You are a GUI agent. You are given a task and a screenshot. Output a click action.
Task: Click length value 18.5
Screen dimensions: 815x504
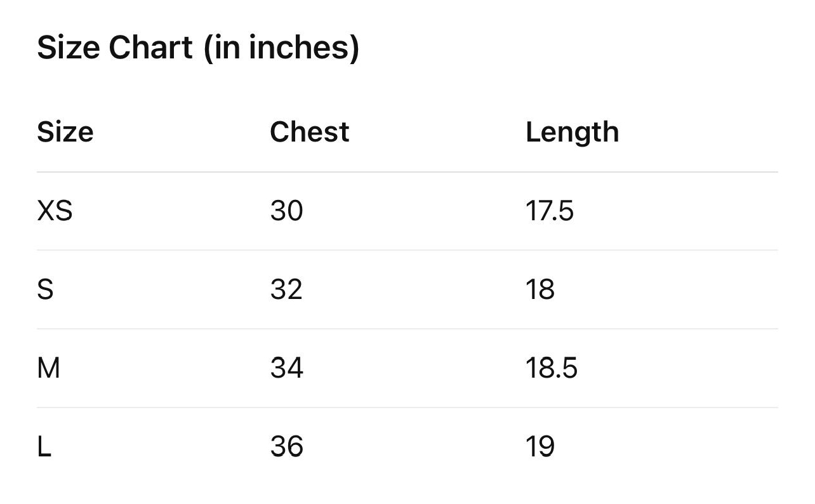[x=551, y=368]
